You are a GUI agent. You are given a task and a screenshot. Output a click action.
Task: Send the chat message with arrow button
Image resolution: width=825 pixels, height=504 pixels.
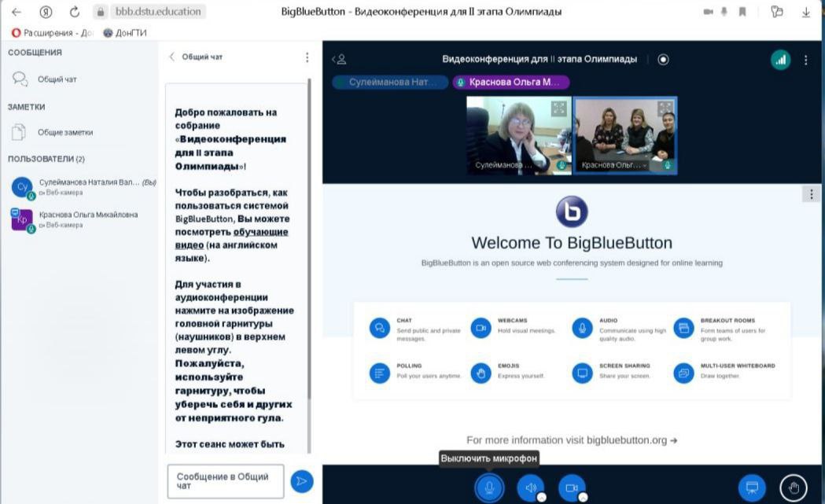click(302, 481)
